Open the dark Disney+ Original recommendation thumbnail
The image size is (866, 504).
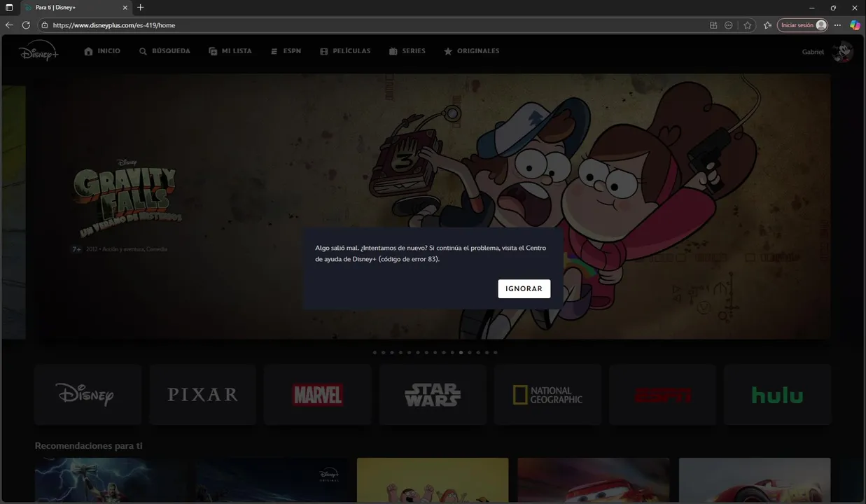click(x=272, y=481)
